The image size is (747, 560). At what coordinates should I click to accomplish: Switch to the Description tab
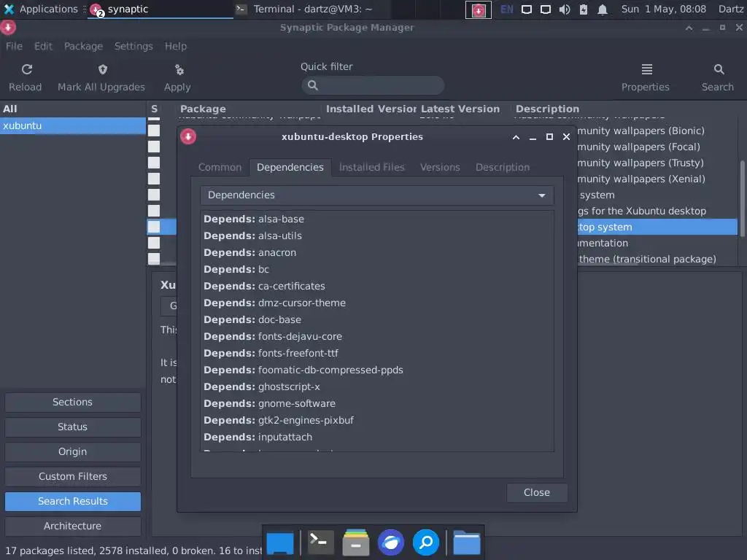coord(502,167)
